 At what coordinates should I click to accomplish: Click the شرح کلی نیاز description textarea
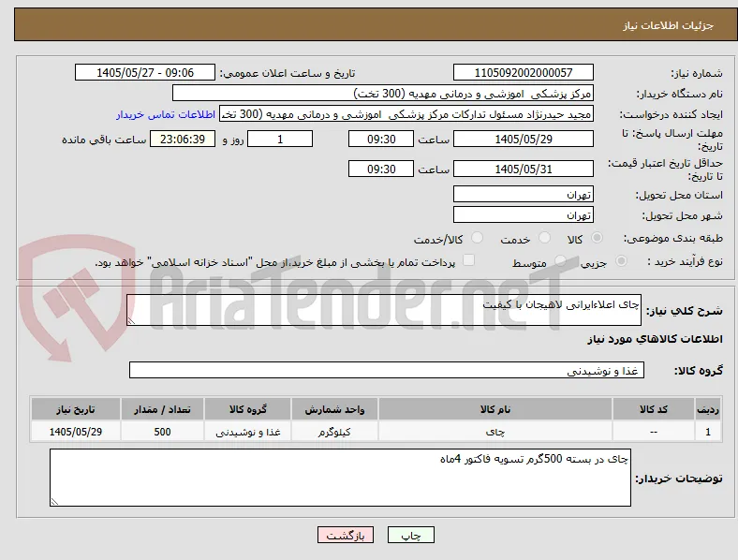pyautogui.click(x=384, y=310)
